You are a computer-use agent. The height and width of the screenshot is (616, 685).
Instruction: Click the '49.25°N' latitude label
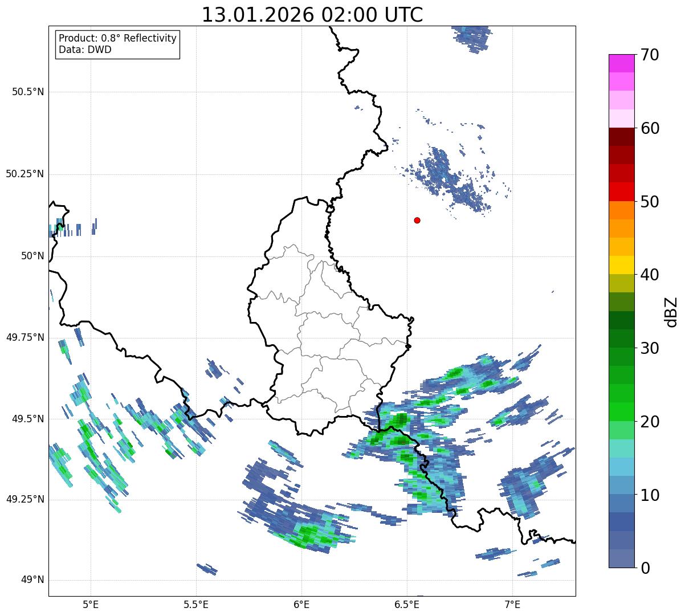point(25,499)
